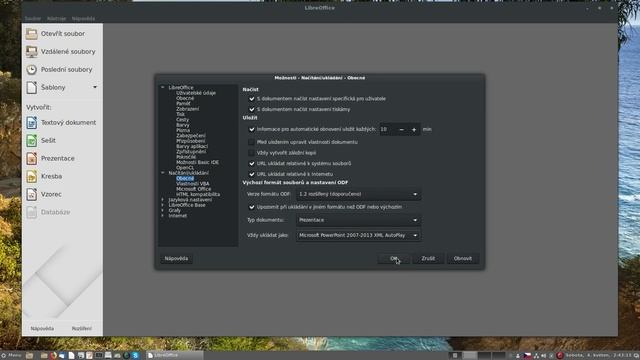Viewport: 640px width, 360px height.
Task: Click the Vzdálené soubory computer icon
Action: [x=31, y=51]
